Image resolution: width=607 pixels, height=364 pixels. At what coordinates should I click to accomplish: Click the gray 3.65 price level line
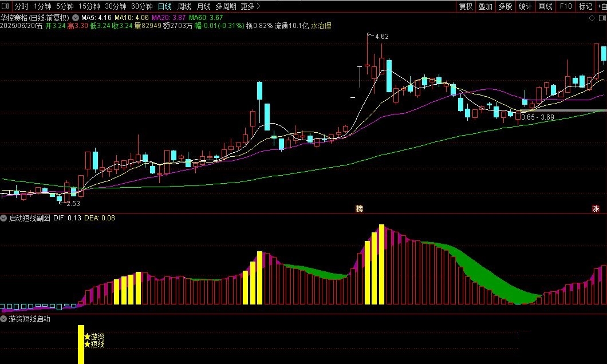pos(563,111)
